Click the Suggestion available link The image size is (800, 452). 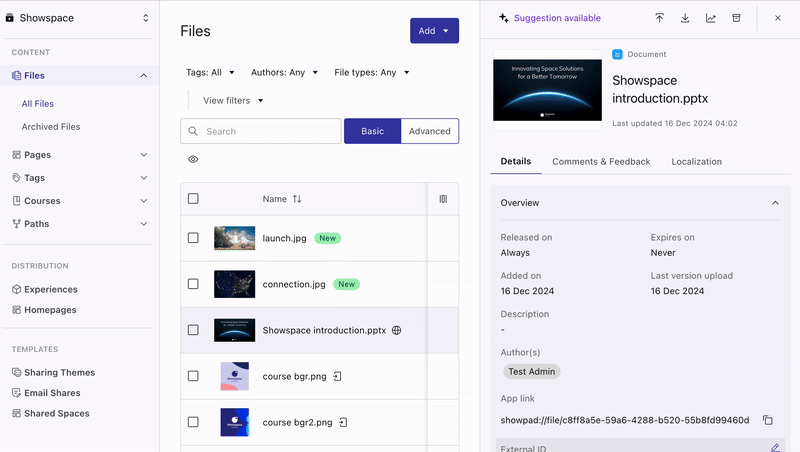coord(557,18)
